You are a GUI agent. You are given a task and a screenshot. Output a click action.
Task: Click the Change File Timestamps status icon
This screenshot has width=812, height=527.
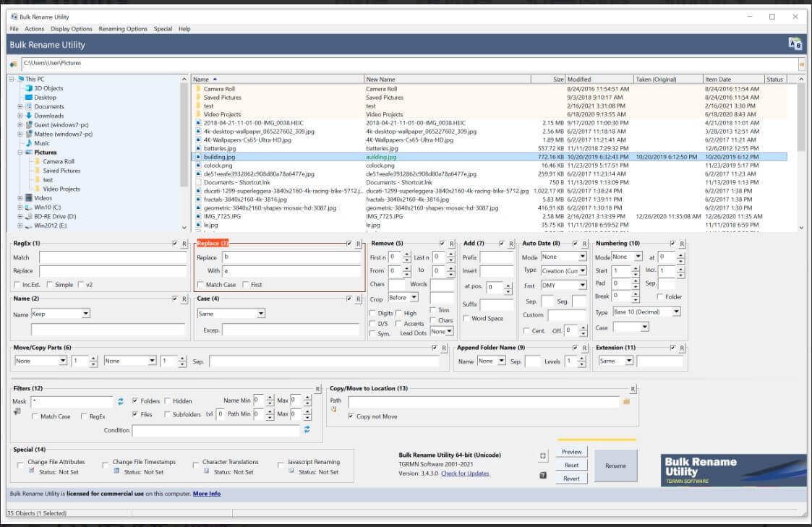coord(116,471)
